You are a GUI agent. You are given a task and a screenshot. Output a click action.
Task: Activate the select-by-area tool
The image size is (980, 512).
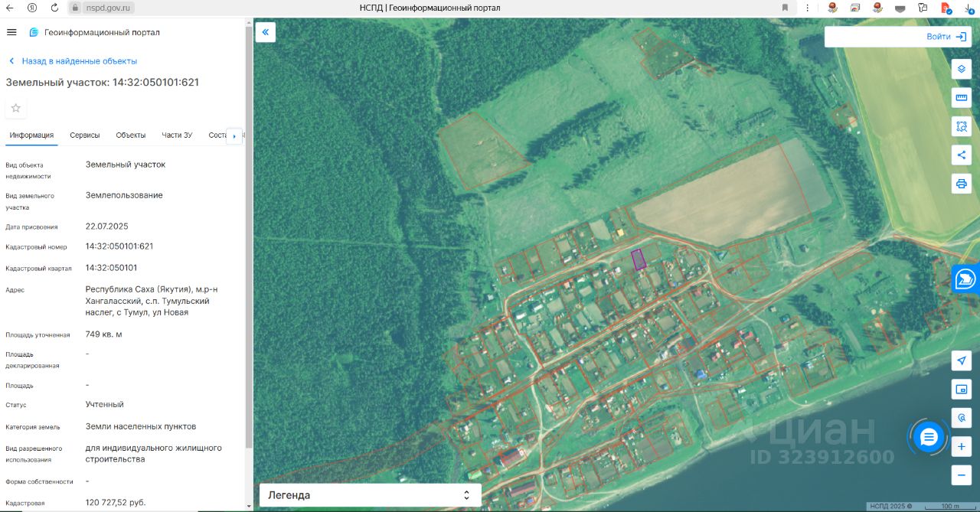point(962,126)
